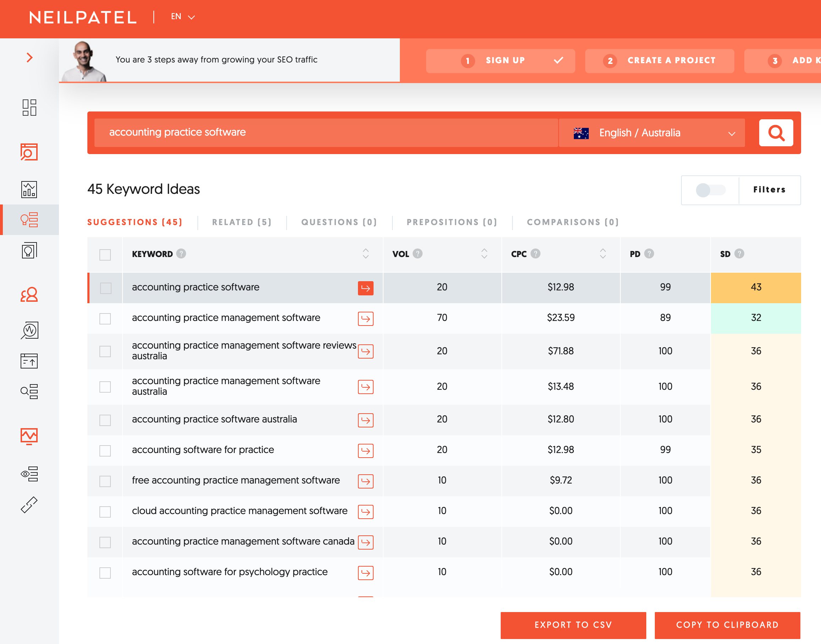Sort table by KEYWORD column arrows

tap(365, 253)
